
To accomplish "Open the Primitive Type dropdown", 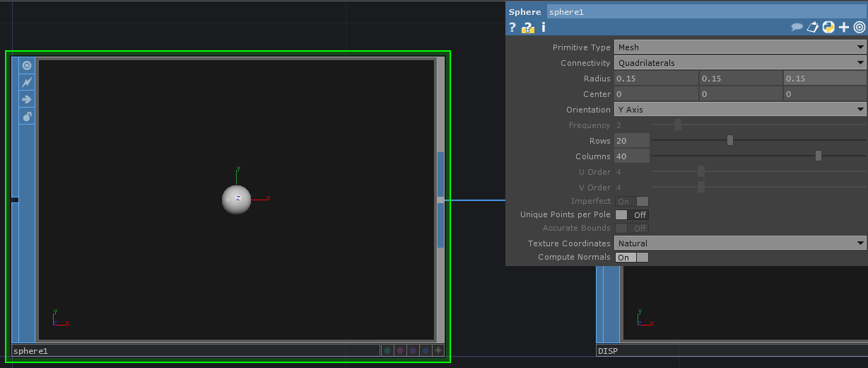I will [739, 47].
